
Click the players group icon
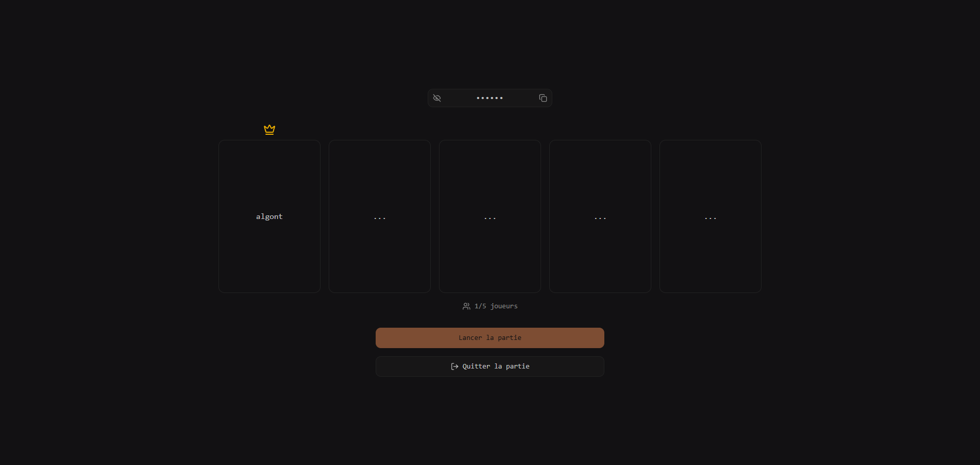point(466,306)
